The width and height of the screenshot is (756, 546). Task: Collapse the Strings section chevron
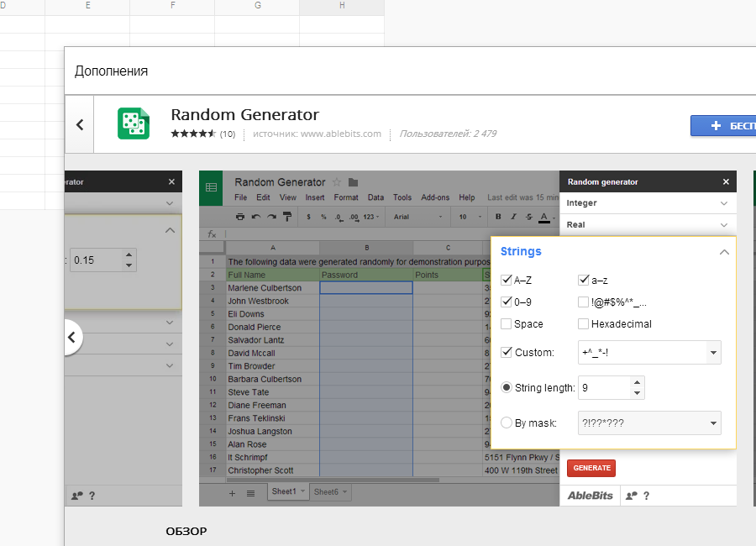724,252
